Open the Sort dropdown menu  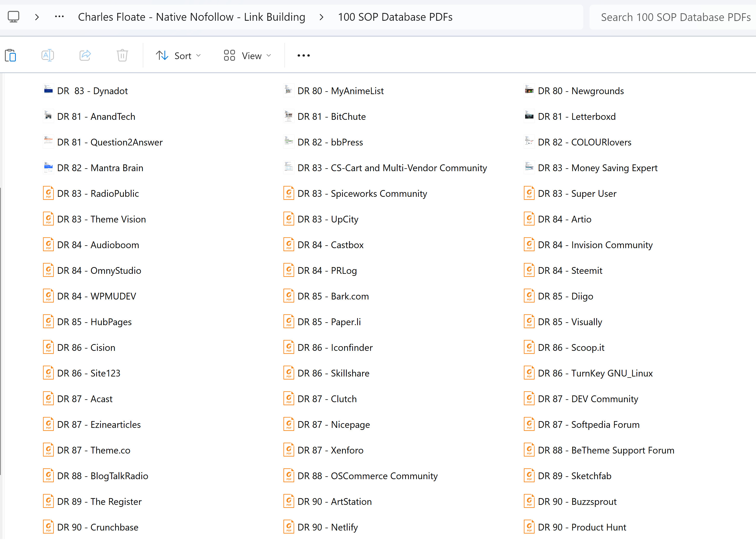click(178, 56)
